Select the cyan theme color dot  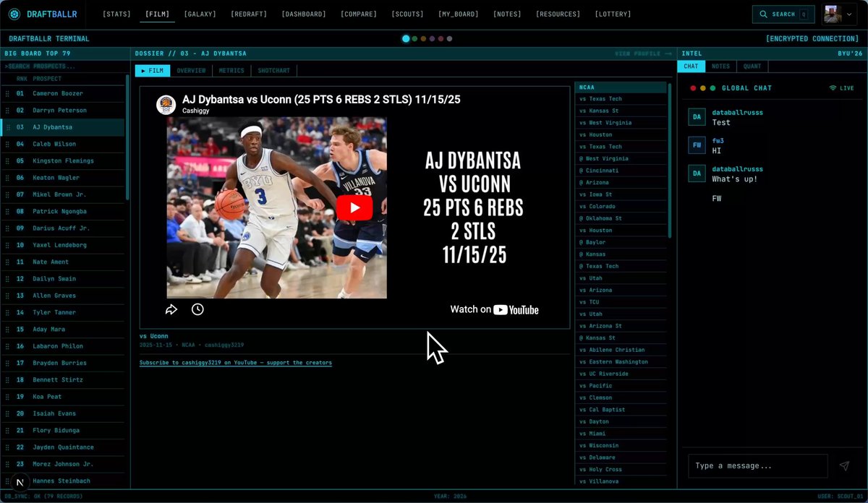coord(406,39)
